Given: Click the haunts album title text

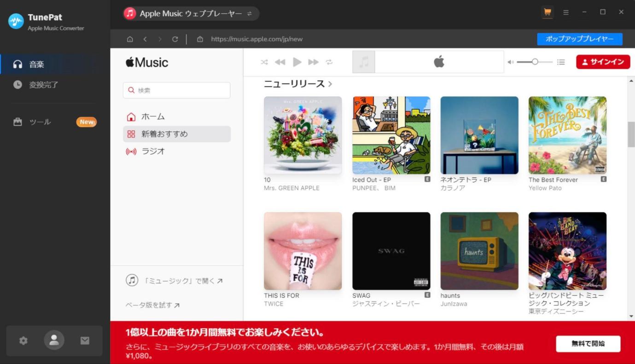Looking at the screenshot, I should tap(450, 295).
